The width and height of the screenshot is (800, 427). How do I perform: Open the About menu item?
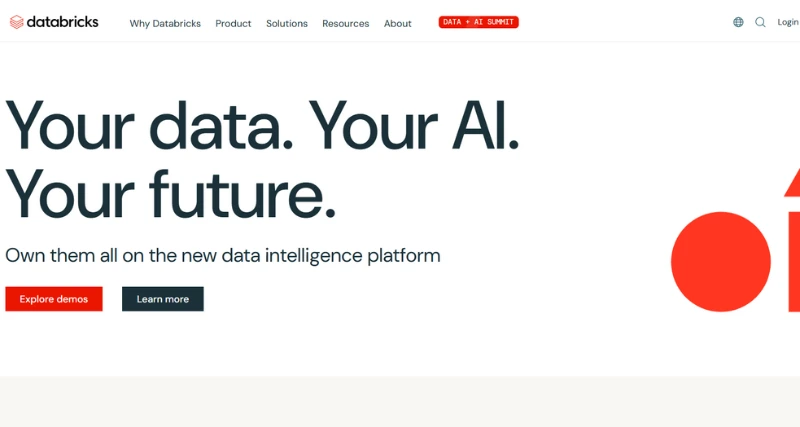click(397, 23)
